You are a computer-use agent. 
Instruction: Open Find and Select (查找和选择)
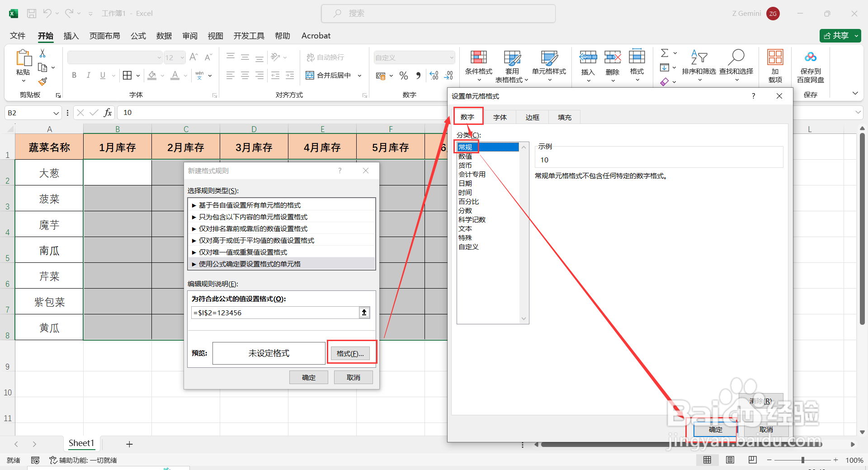coord(736,66)
